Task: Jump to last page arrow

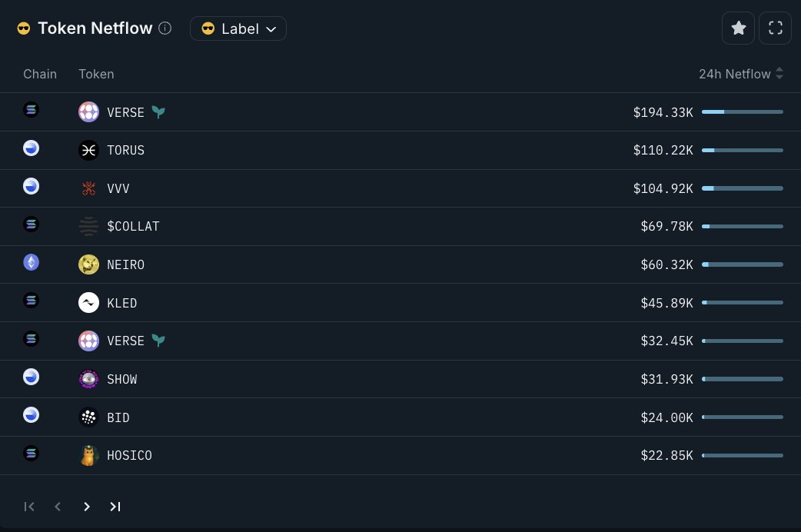Action: point(115,507)
